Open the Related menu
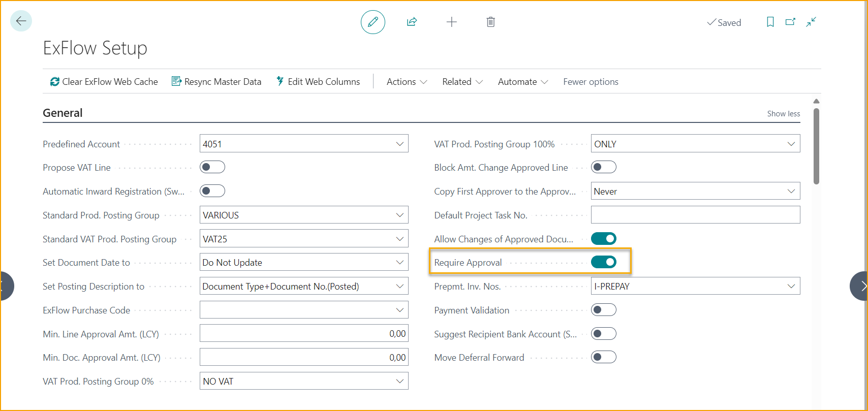This screenshot has width=868, height=411. coord(462,82)
